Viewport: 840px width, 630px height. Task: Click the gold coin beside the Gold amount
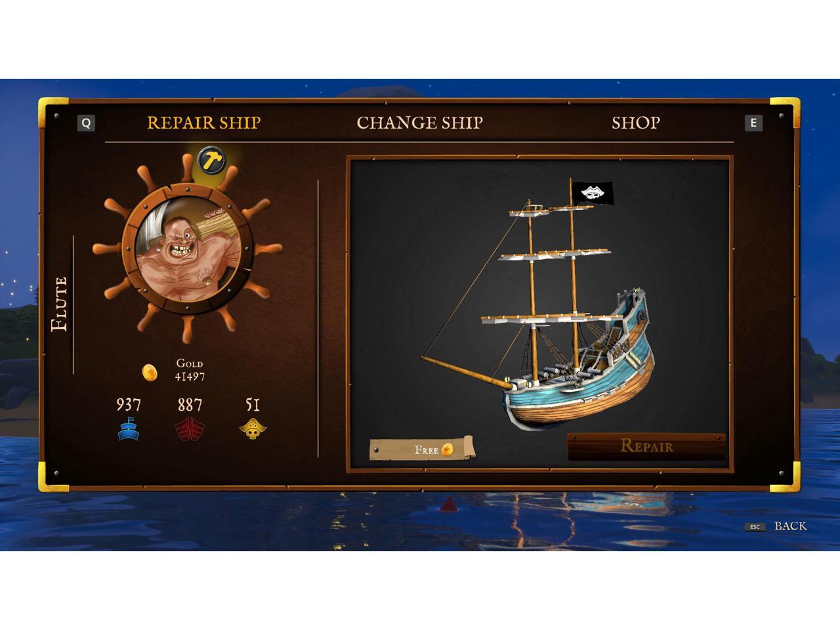(150, 373)
